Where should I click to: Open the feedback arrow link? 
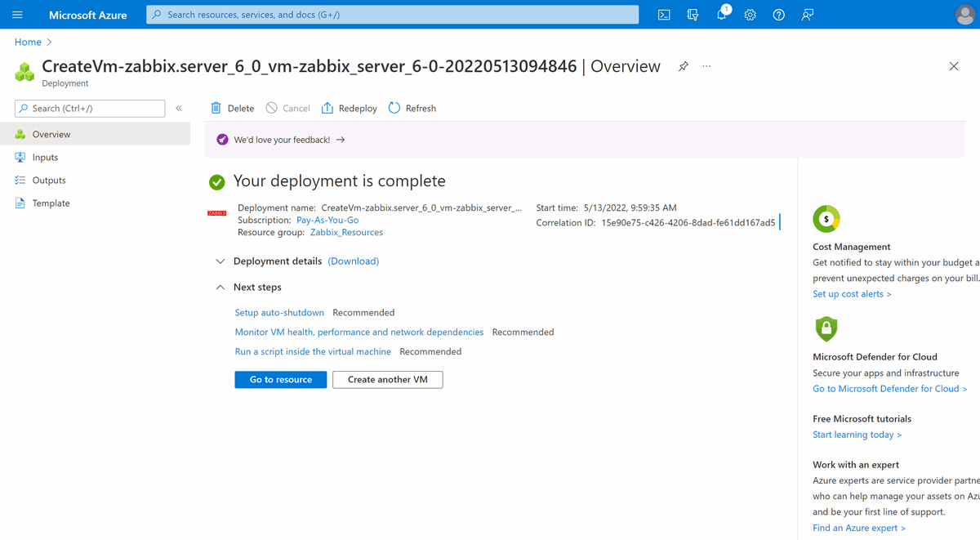pos(341,140)
